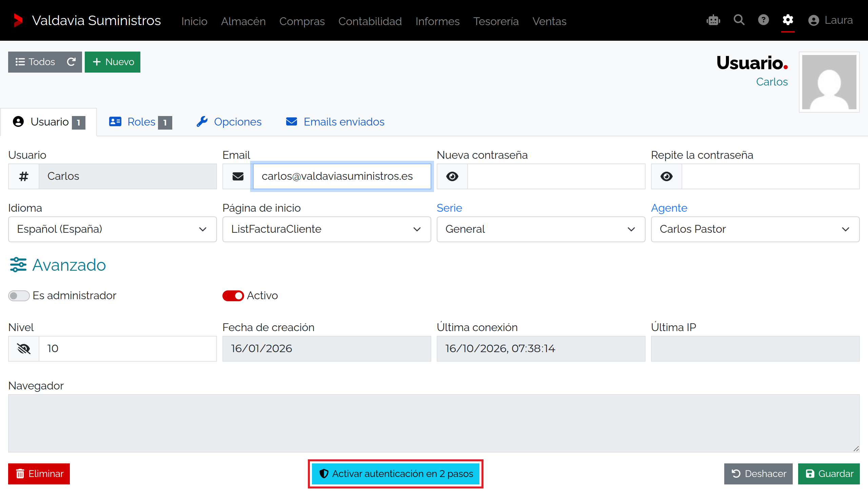Click the green Nuevo button
The width and height of the screenshot is (868, 498).
pos(113,62)
